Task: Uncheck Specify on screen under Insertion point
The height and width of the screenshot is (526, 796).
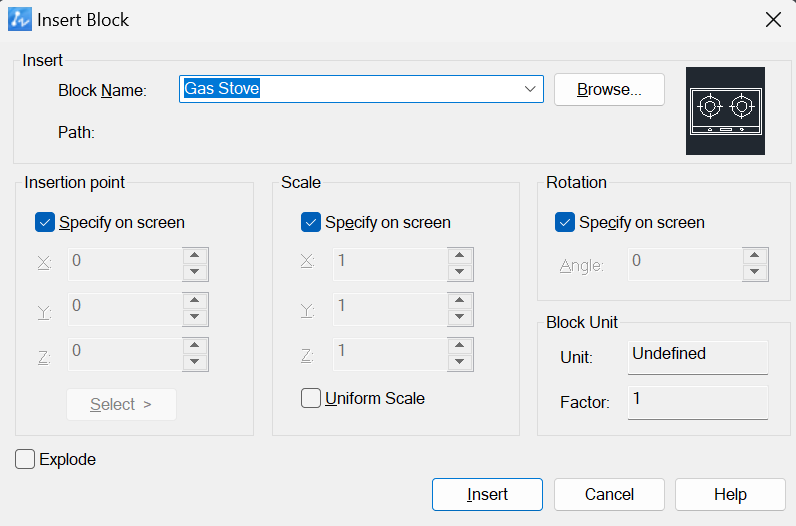Action: pos(45,222)
